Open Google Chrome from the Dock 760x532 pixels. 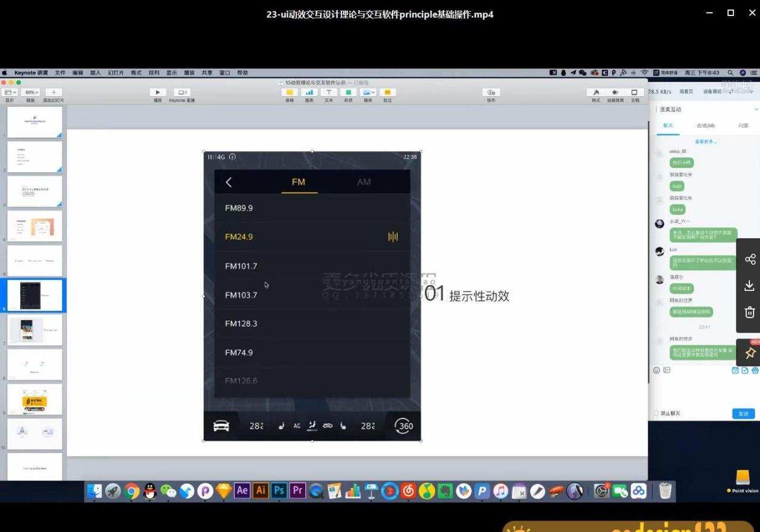[x=132, y=490]
